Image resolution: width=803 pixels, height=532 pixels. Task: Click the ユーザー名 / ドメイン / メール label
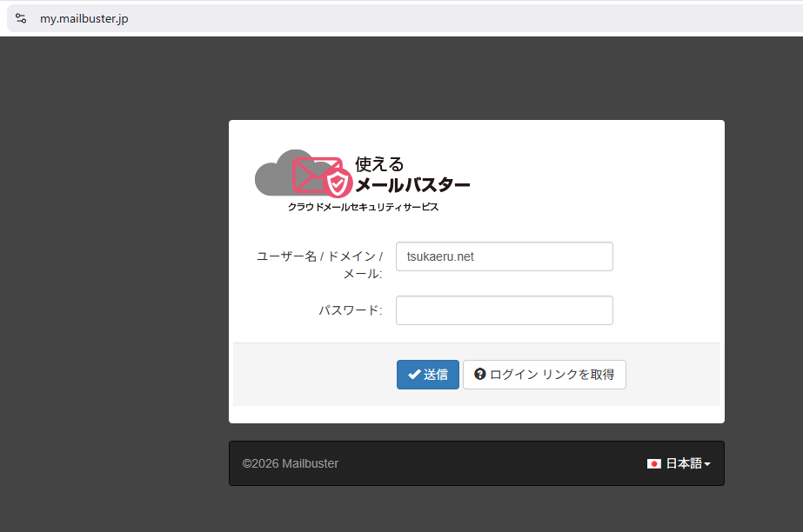(319, 264)
